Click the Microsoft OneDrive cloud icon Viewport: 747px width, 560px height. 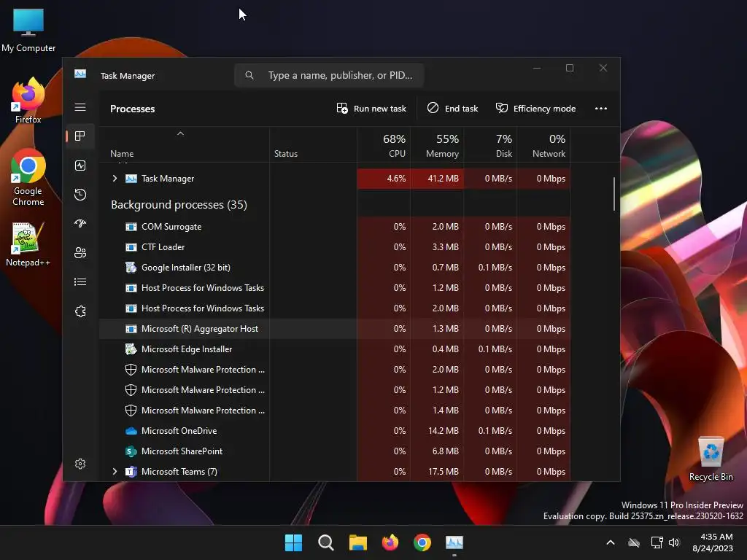point(131,431)
